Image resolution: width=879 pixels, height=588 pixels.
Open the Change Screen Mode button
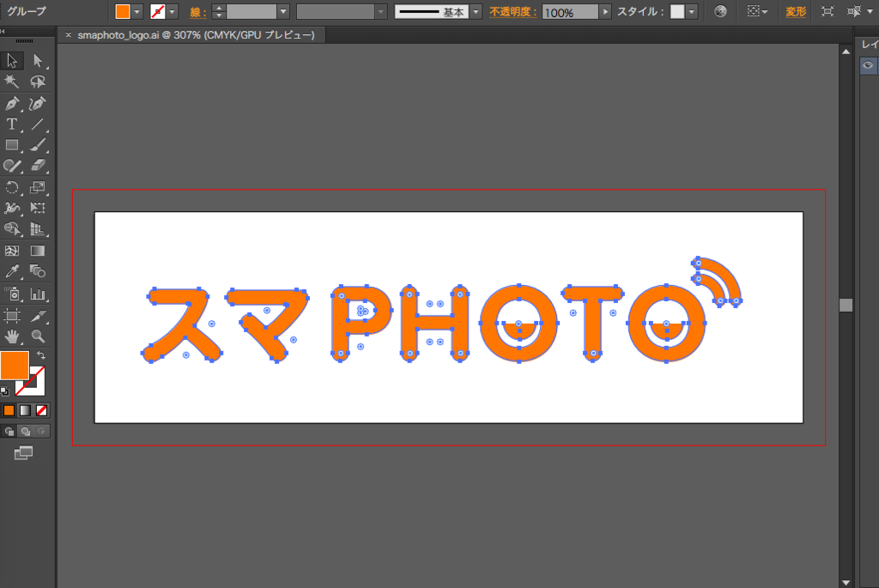23,453
